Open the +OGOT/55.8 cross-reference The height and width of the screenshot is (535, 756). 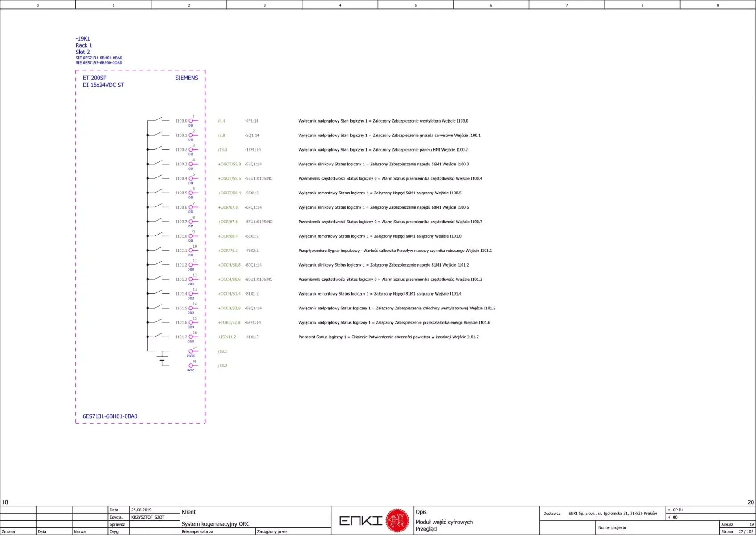tap(229, 164)
